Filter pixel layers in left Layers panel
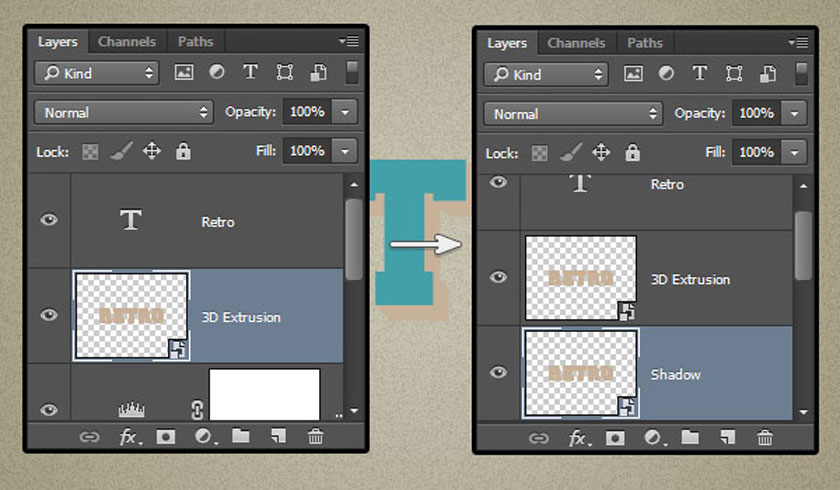Viewport: 840px width, 490px height. [x=184, y=72]
